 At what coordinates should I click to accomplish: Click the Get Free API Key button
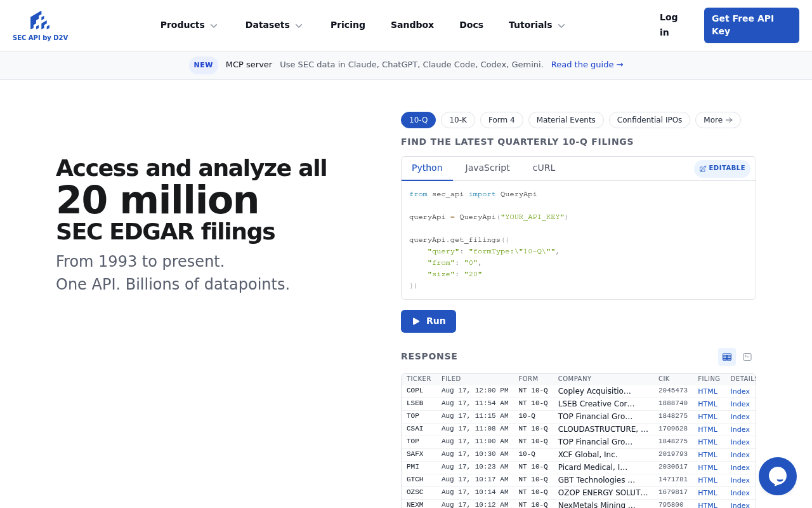point(752,25)
